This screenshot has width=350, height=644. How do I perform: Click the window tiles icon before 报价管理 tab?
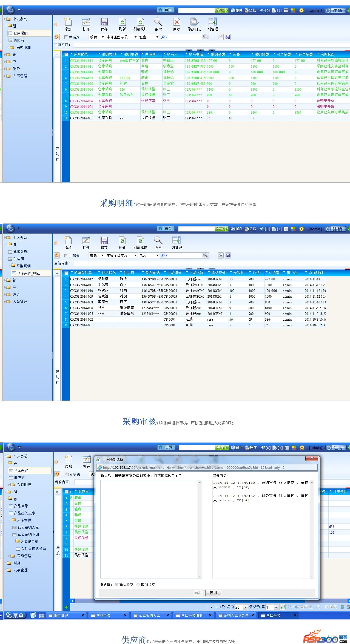click(x=42, y=616)
